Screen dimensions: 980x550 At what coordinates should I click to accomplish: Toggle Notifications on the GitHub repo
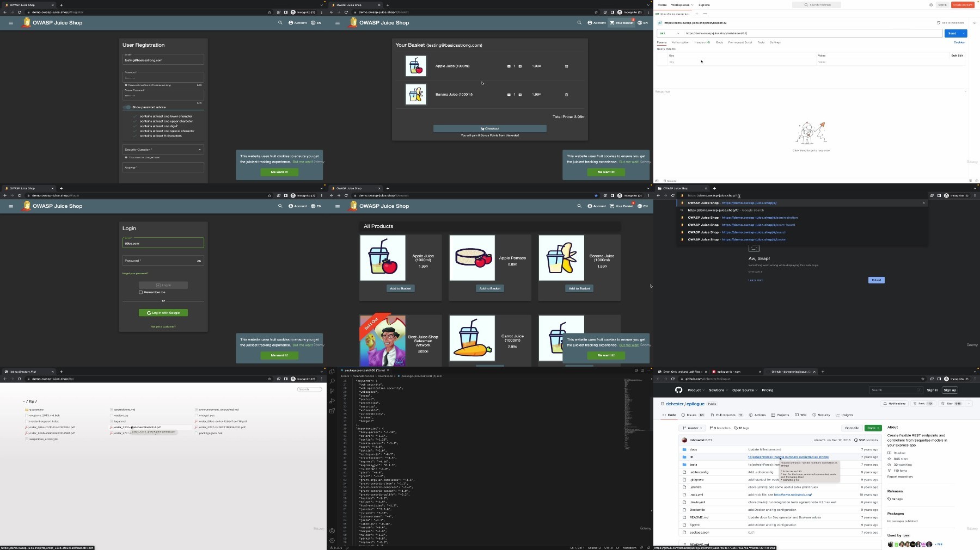pos(894,404)
